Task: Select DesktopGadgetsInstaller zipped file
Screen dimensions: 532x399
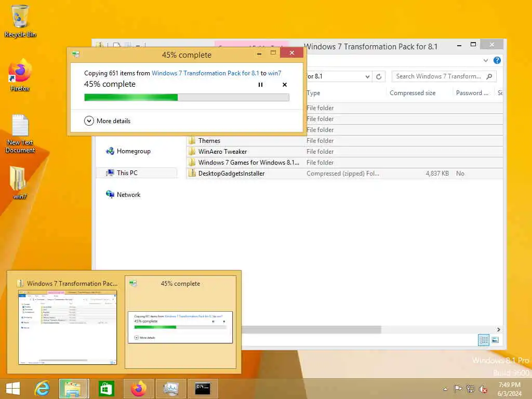Action: coord(344,174)
